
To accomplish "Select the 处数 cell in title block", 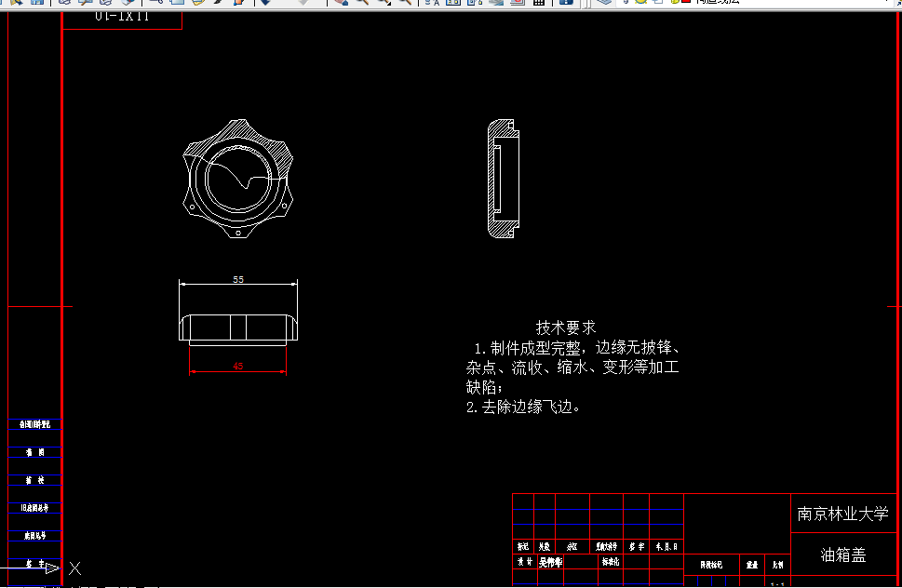I will (545, 547).
